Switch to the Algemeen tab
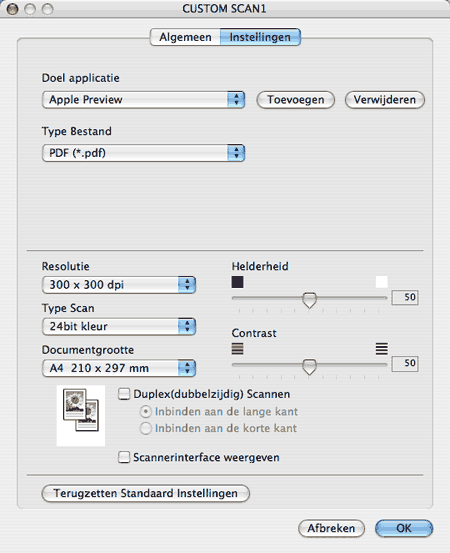450x553 pixels. (x=186, y=37)
